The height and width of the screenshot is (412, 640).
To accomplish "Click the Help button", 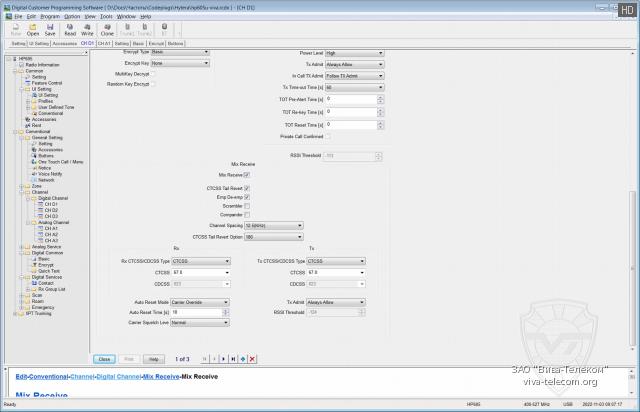I will click(x=154, y=358).
